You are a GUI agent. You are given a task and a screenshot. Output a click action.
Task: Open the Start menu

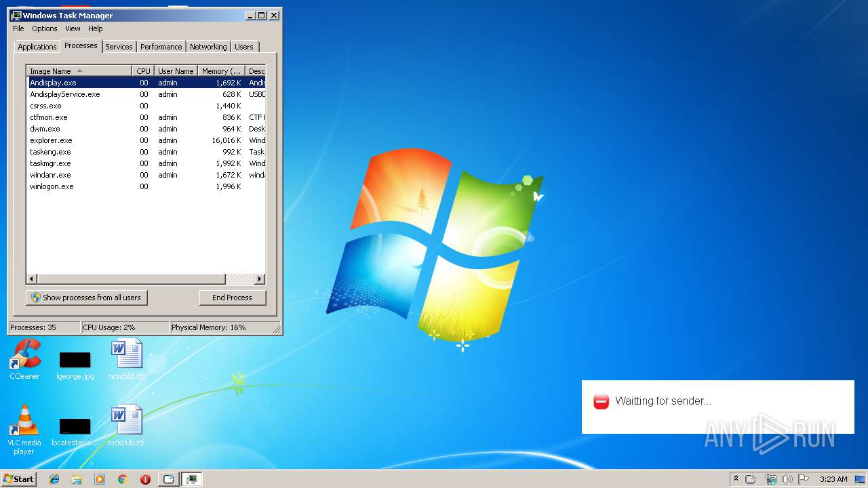click(18, 479)
